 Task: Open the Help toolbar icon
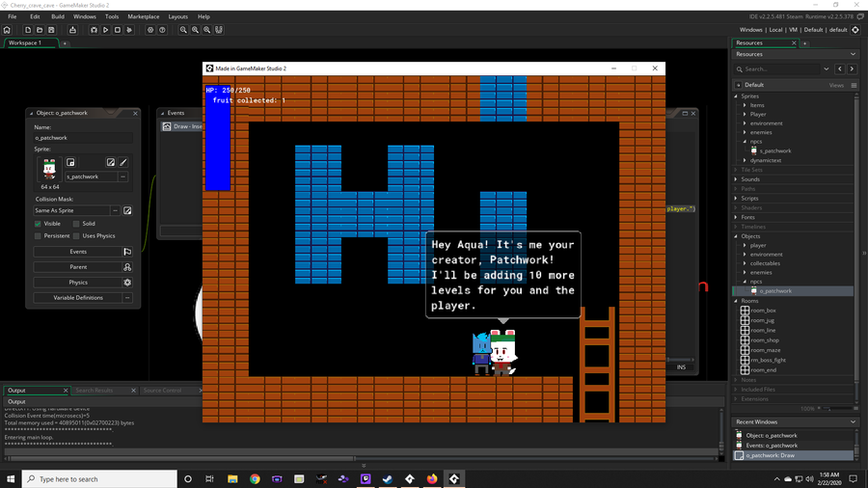[x=162, y=30]
